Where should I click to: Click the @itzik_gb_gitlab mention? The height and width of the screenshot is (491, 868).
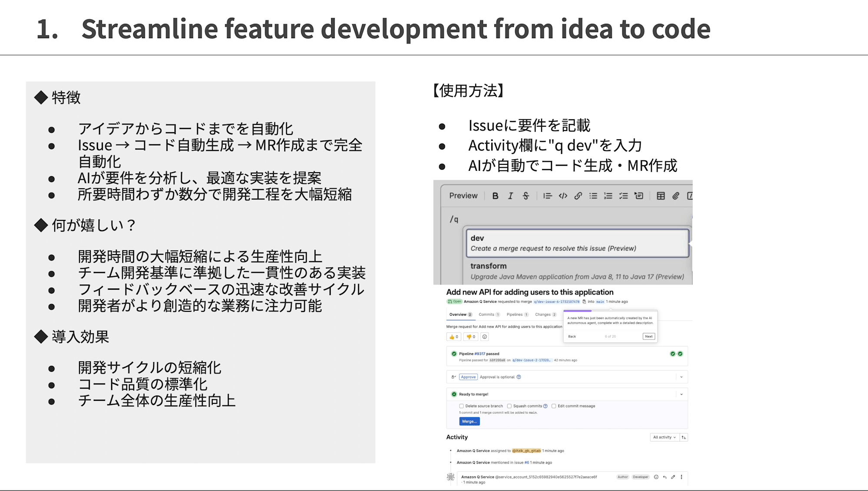coord(526,451)
